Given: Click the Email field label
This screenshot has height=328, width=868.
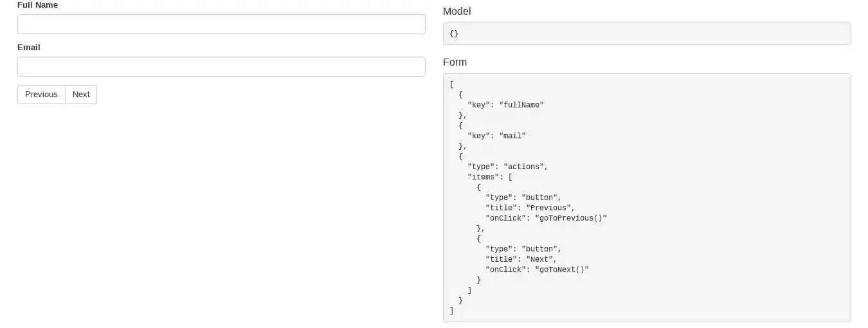Looking at the screenshot, I should click(x=29, y=48).
